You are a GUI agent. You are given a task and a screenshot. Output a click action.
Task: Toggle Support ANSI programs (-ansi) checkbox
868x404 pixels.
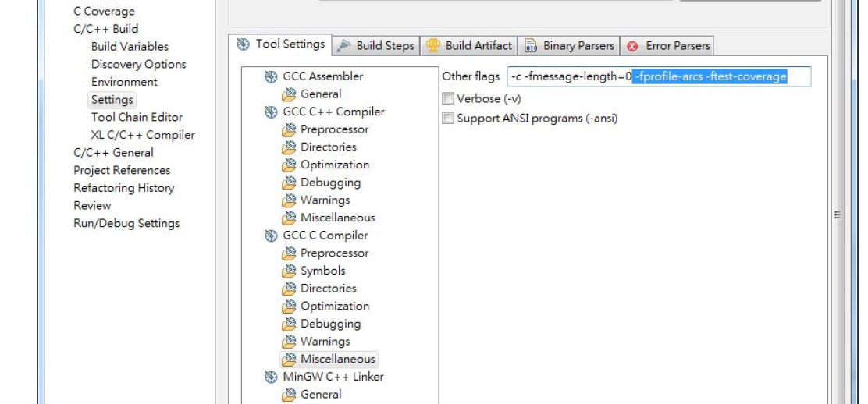[448, 119]
